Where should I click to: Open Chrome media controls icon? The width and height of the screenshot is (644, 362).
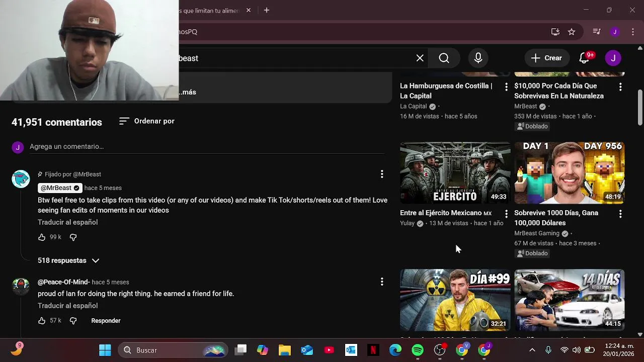tap(597, 32)
